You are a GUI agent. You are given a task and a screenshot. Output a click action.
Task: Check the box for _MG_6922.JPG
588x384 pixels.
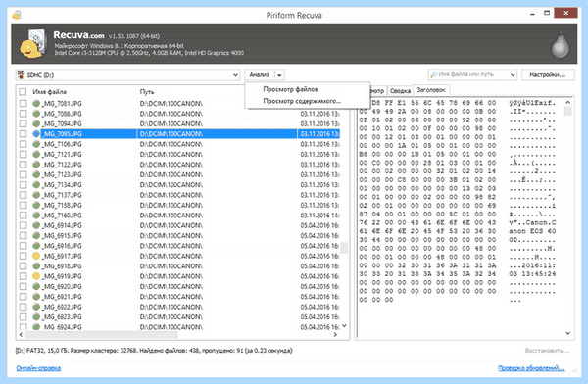23,307
